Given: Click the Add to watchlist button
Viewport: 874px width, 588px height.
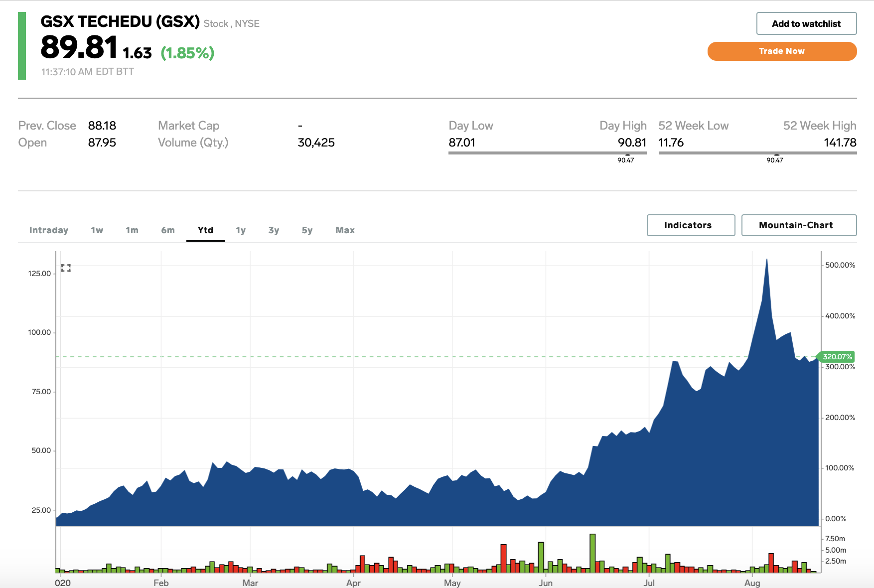Looking at the screenshot, I should (806, 23).
